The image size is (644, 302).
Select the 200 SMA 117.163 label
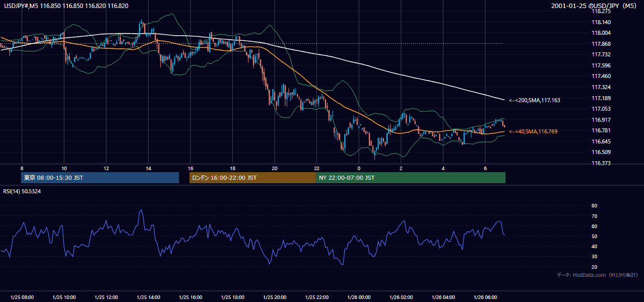pyautogui.click(x=535, y=100)
